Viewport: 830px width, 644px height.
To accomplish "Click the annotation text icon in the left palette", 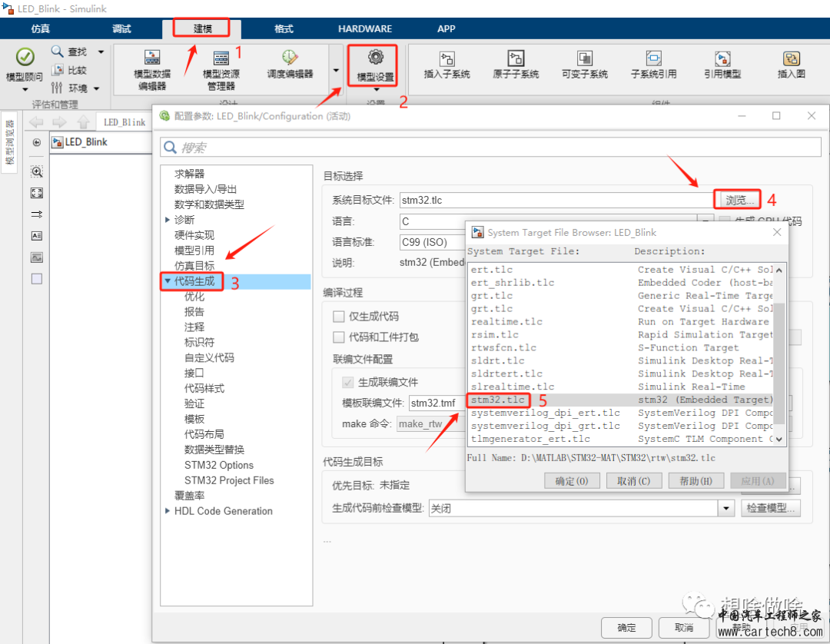I will [x=37, y=235].
